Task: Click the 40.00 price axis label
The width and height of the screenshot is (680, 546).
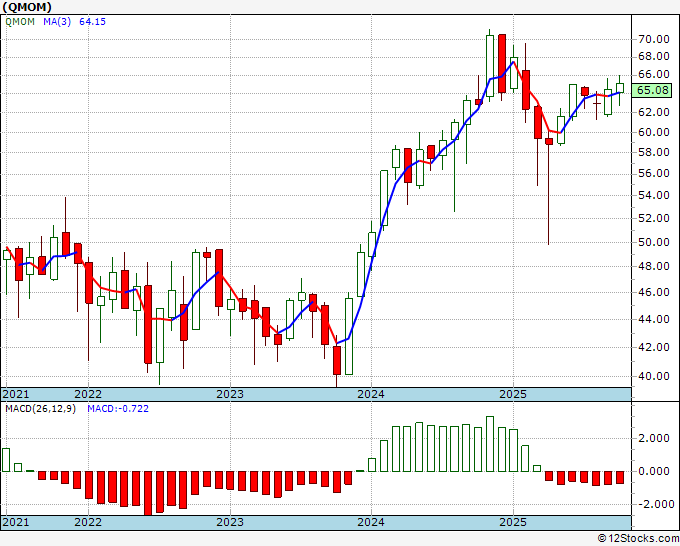Action: click(654, 376)
